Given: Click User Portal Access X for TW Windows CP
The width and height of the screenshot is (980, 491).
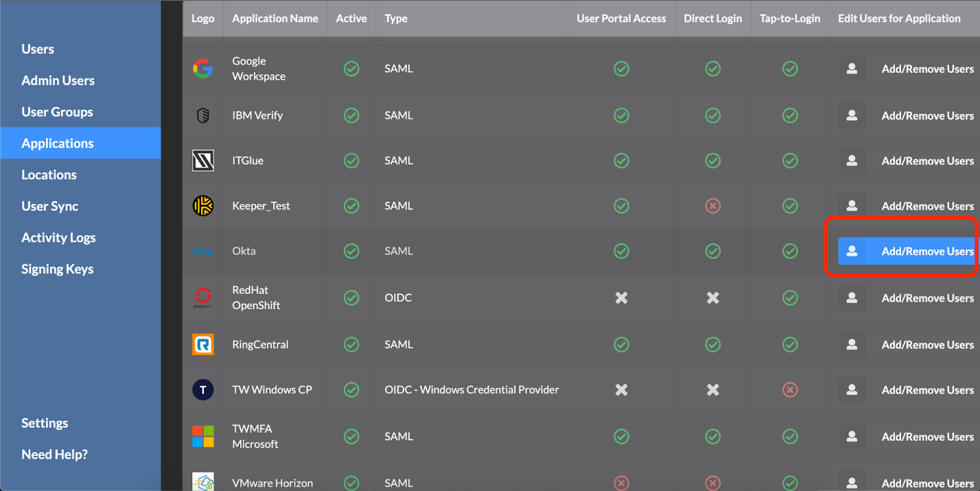Looking at the screenshot, I should click(x=622, y=390).
